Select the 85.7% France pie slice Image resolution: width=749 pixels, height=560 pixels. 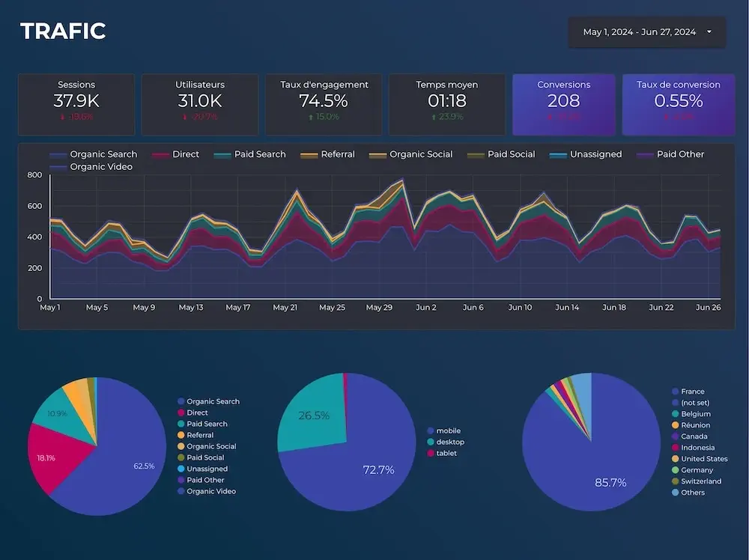[592, 472]
